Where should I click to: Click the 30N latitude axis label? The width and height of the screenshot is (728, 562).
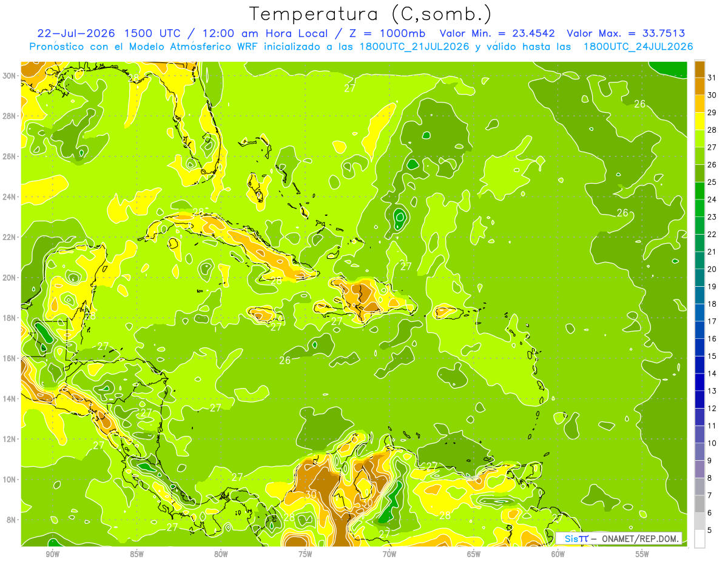pos(10,75)
